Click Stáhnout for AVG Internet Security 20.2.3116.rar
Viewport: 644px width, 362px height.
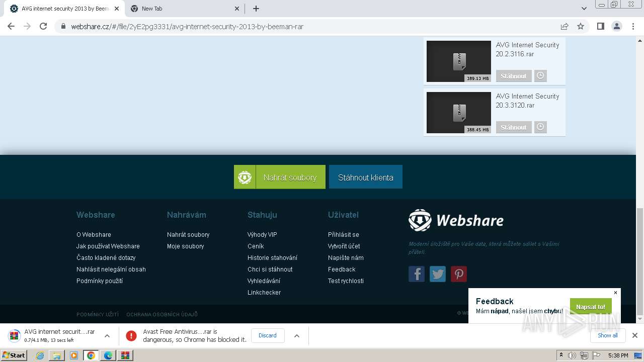point(514,76)
